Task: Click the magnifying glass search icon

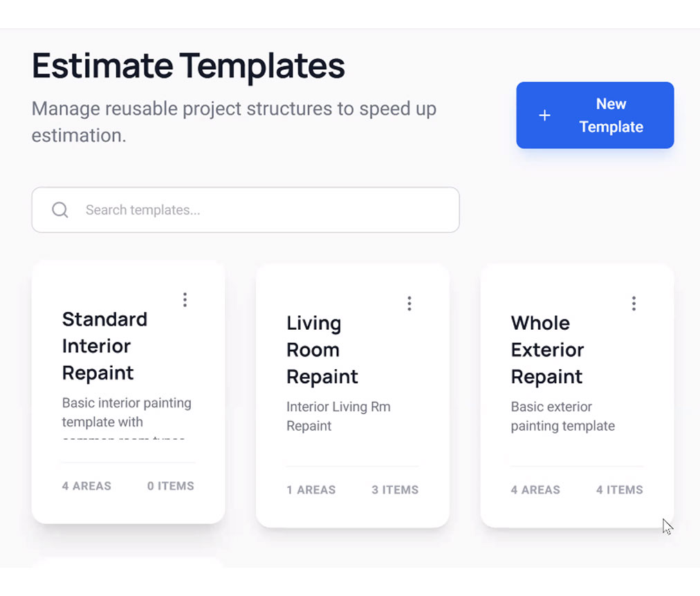Action: click(59, 209)
